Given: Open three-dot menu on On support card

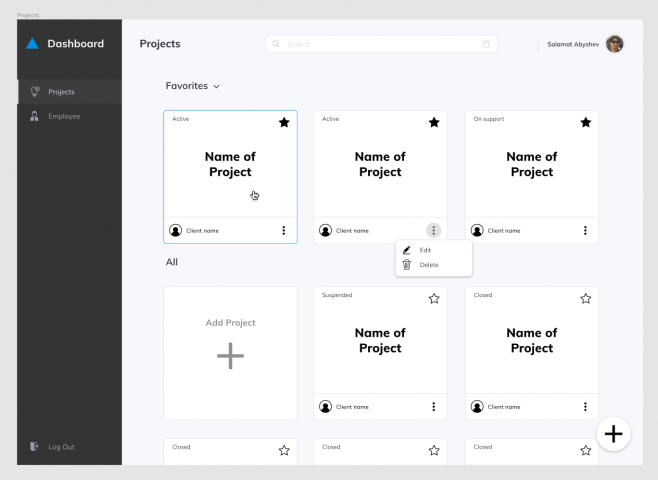Looking at the screenshot, I should (585, 230).
